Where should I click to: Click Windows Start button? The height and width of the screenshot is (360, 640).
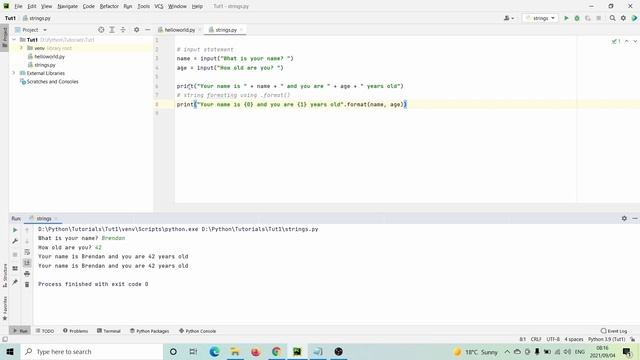(x=10, y=351)
